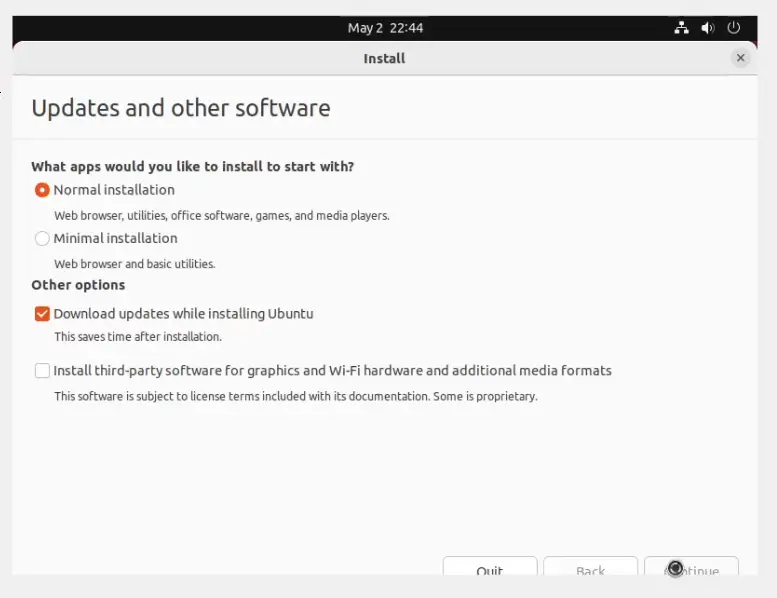The width and height of the screenshot is (777, 598).
Task: Click the Download updates while installing Ubuntu label
Action: click(183, 314)
